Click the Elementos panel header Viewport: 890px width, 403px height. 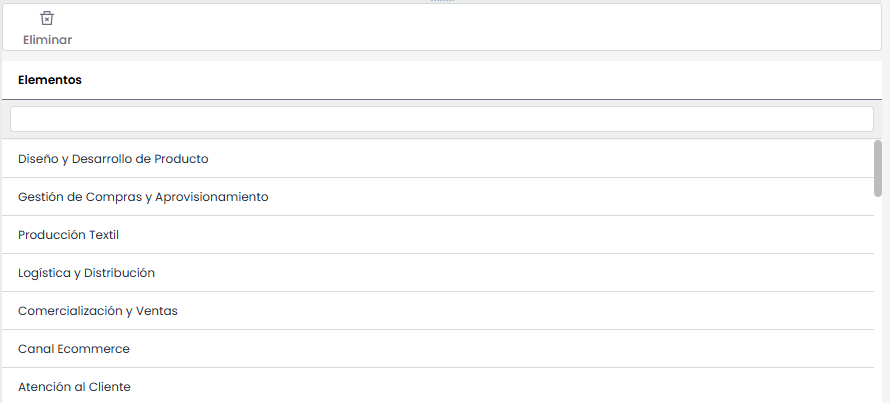50,80
